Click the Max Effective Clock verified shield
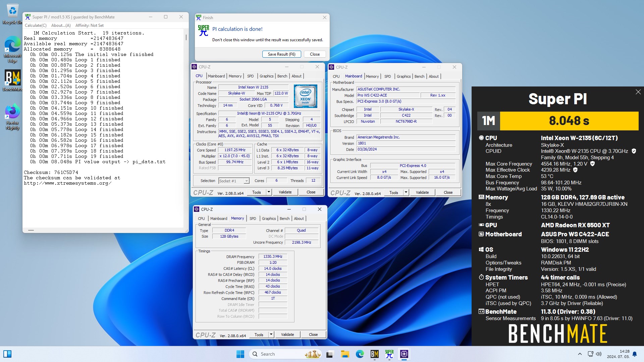This screenshot has width=644, height=362. pyautogui.click(x=575, y=170)
